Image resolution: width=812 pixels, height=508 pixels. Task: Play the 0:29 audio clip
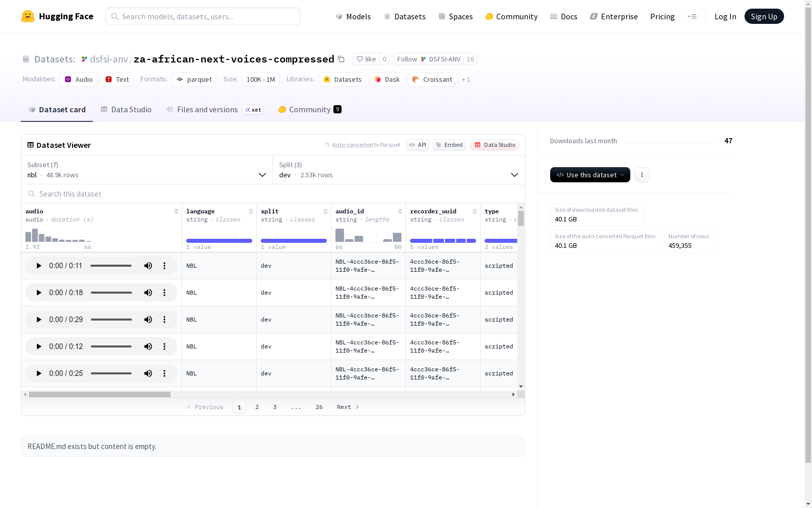coord(39,320)
